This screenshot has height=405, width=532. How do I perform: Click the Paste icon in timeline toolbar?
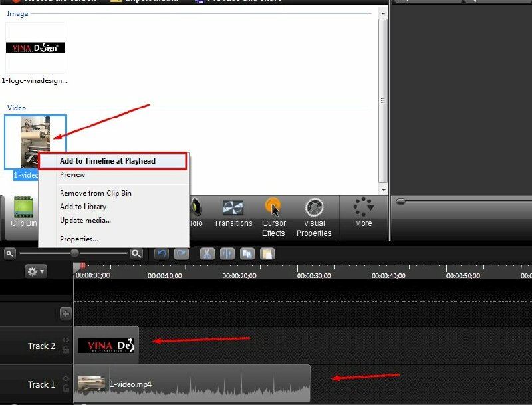(267, 253)
